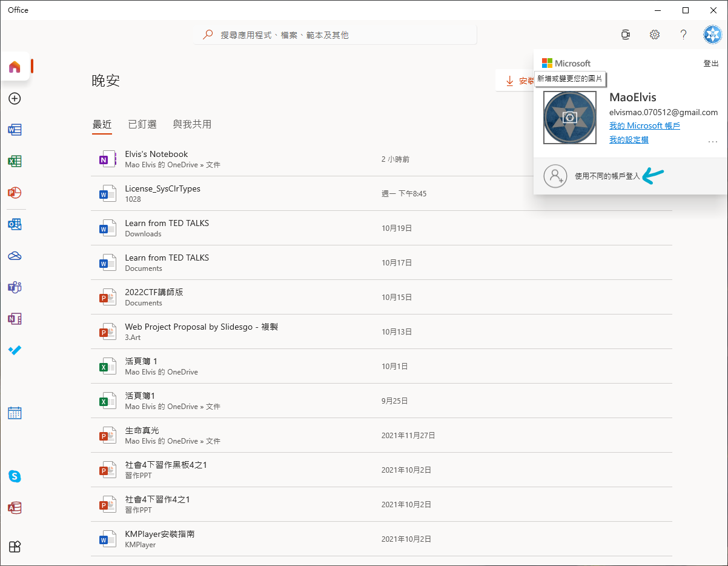
Task: Open Calendar icon in sidebar
Action: coord(15,413)
